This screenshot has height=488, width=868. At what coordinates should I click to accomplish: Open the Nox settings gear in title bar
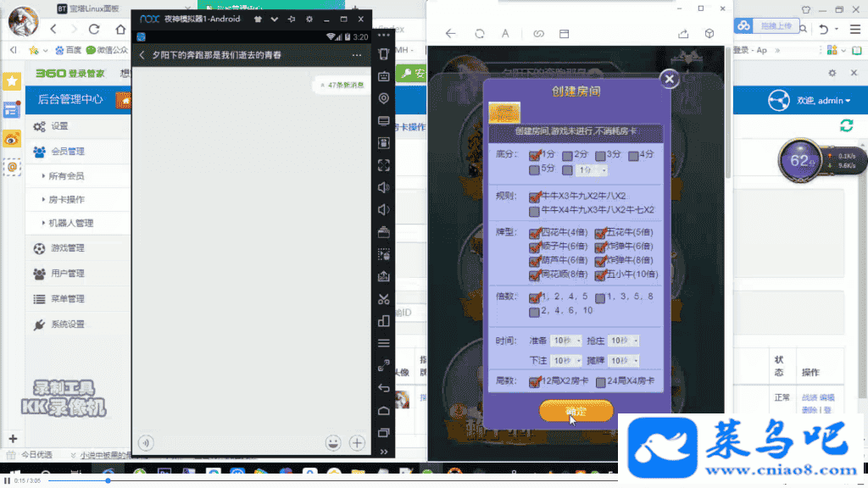[x=309, y=19]
